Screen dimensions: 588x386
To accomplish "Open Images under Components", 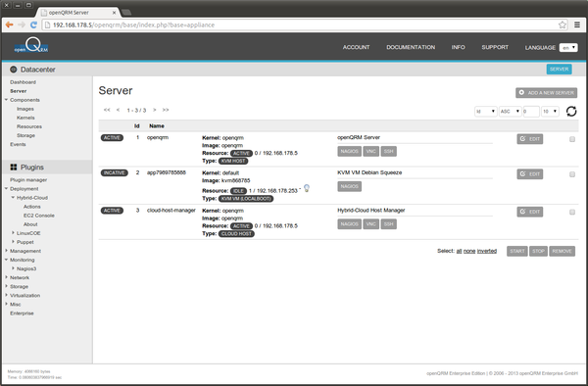I will click(25, 109).
